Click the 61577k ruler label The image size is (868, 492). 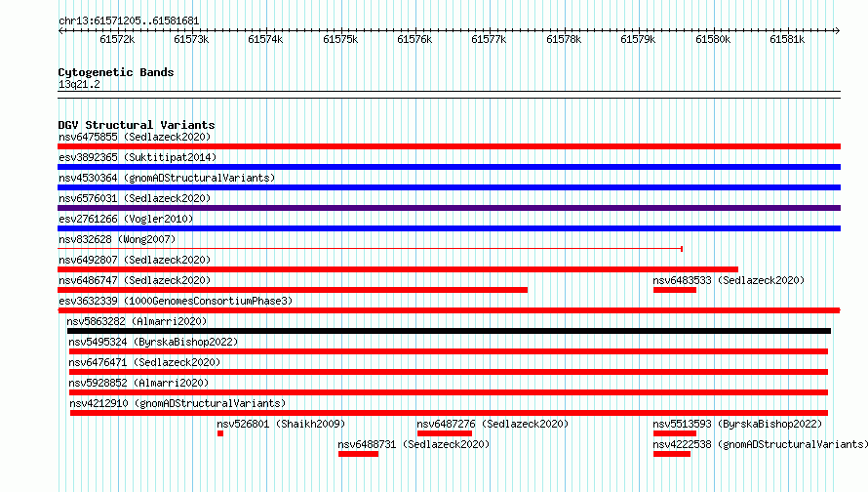[489, 39]
